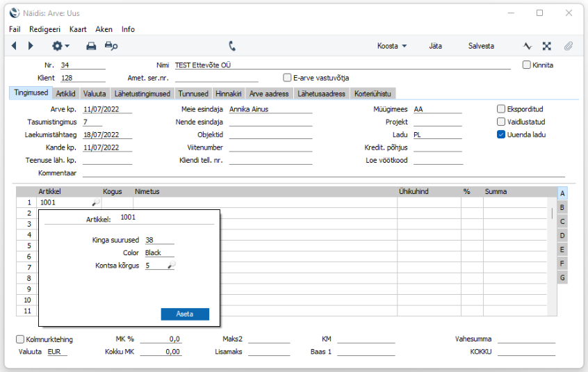
Task: Open the Info menu
Action: 128,29
